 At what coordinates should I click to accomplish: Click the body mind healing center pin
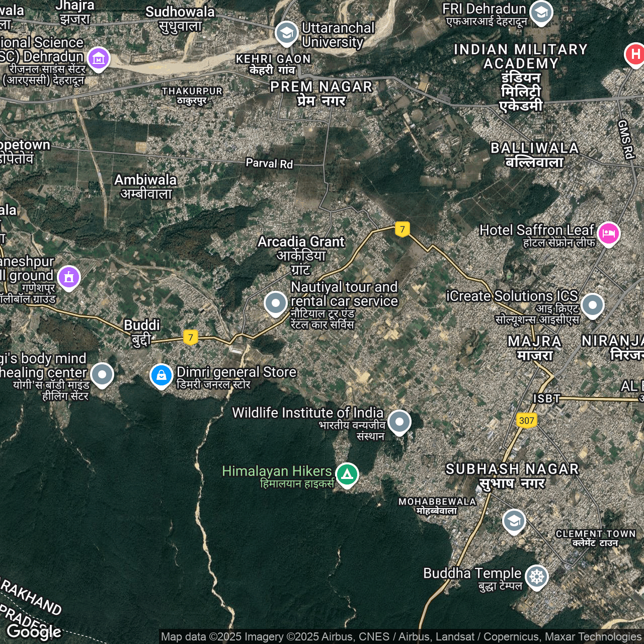(102, 374)
